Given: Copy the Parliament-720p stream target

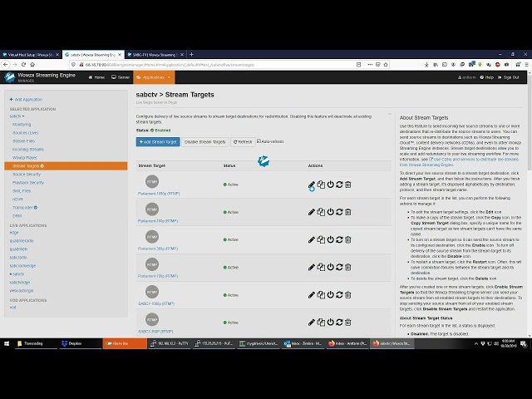Looking at the screenshot, I should [321, 268].
